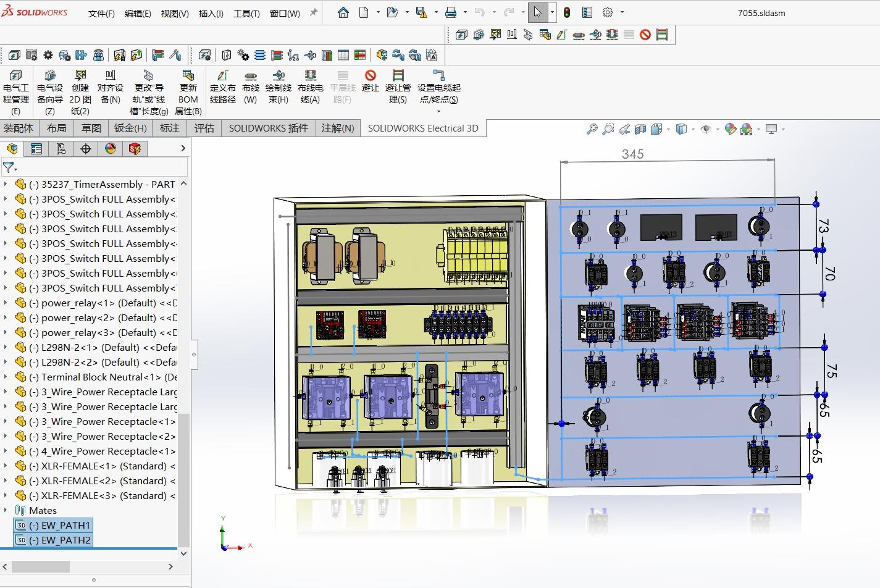Expand the 35237_TimerAssembly tree node

[x=6, y=184]
